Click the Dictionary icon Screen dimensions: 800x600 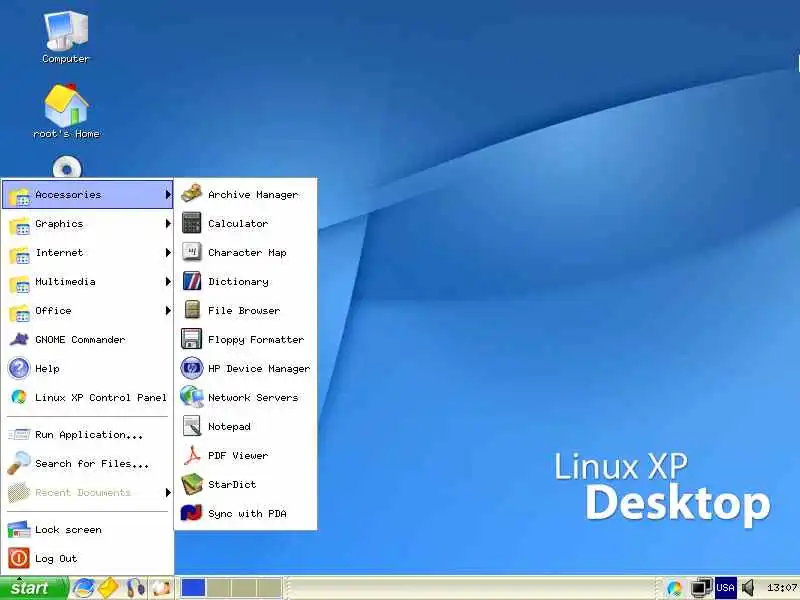[x=192, y=281]
